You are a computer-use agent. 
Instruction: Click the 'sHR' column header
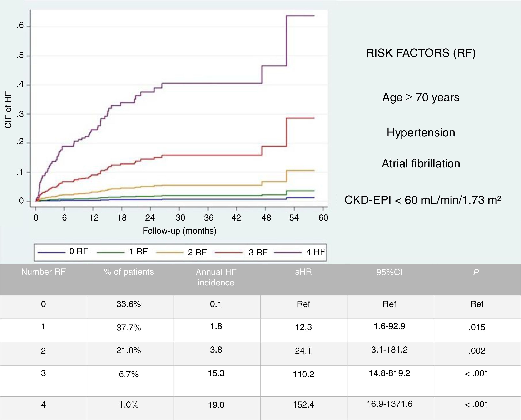click(303, 272)
